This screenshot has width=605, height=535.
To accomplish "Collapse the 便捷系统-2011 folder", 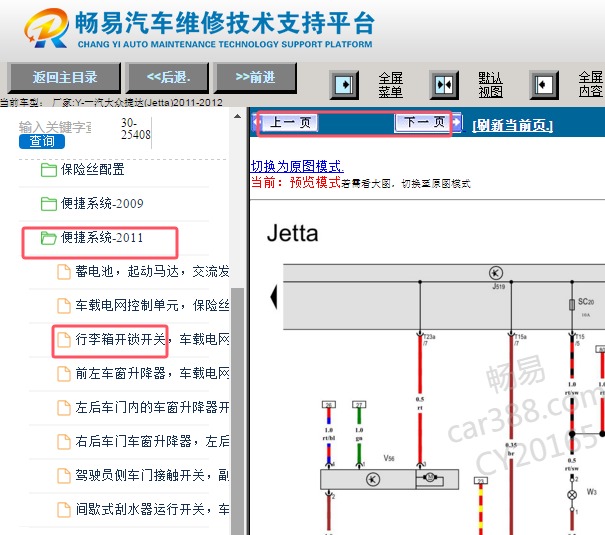I will coord(101,237).
